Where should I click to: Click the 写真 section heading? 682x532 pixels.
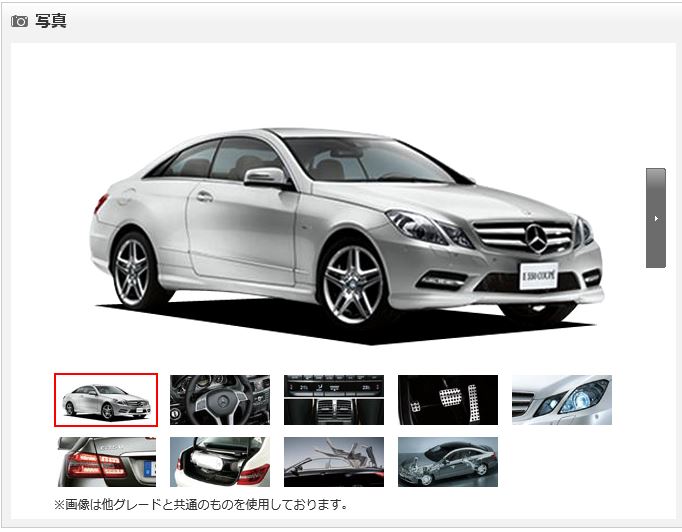[x=50, y=21]
